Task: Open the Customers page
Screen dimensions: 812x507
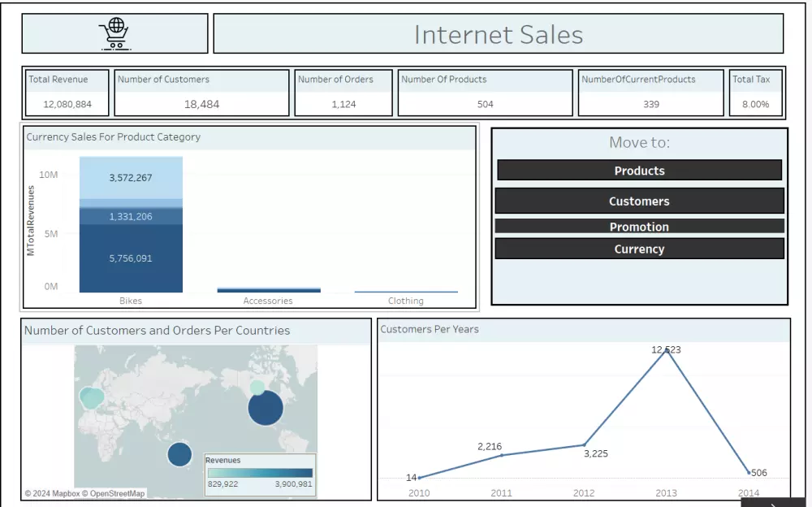Action: coord(639,200)
